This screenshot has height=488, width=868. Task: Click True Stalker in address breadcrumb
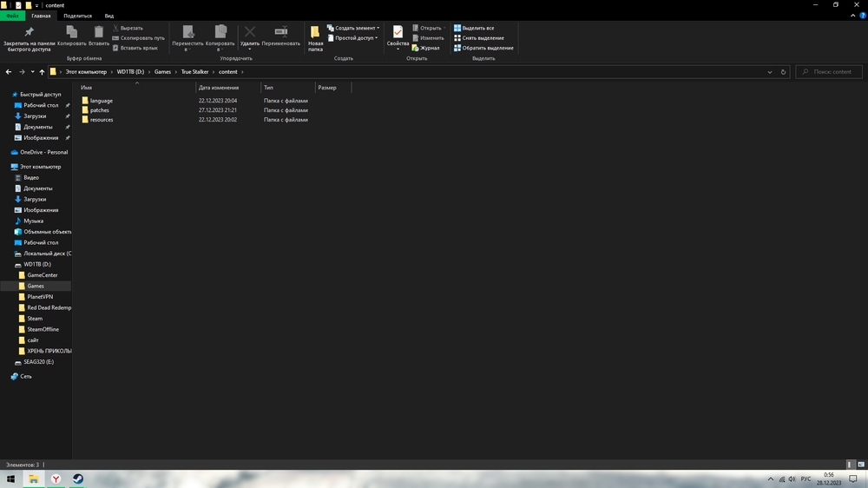[x=194, y=71]
